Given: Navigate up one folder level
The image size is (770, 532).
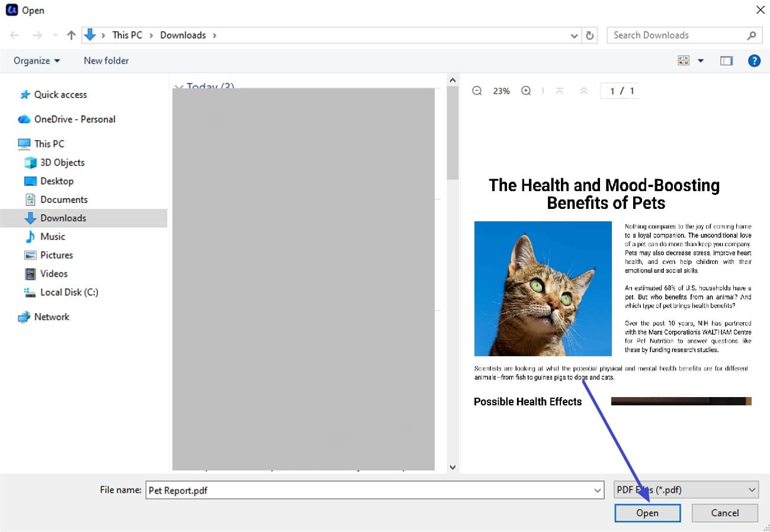Looking at the screenshot, I should [x=70, y=35].
